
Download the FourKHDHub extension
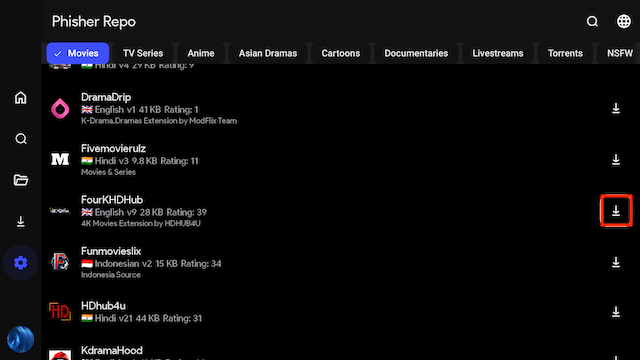tap(616, 211)
